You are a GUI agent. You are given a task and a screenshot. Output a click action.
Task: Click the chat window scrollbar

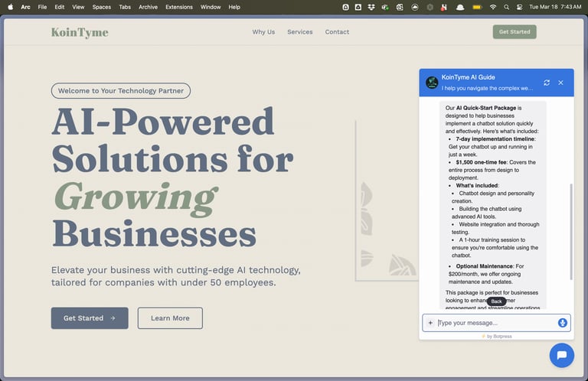[x=570, y=232]
